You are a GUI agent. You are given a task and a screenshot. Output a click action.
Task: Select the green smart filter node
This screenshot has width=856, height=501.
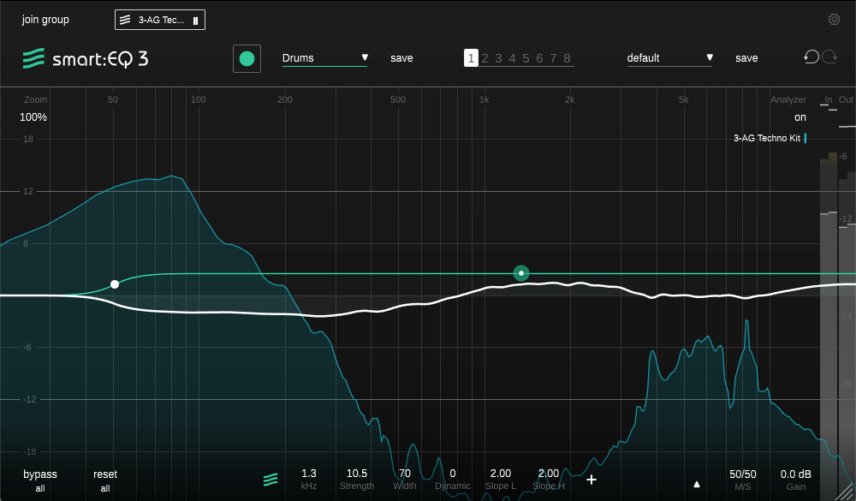521,273
